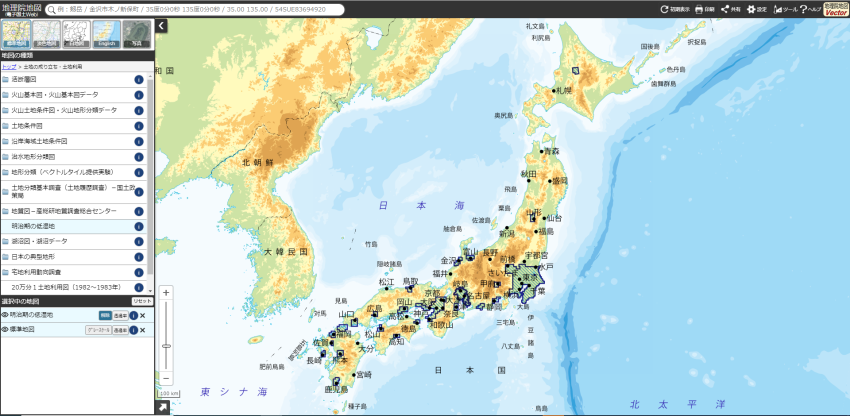Show info for 火山基本図・火山基本図データ
The image size is (850, 416).
pyautogui.click(x=139, y=95)
